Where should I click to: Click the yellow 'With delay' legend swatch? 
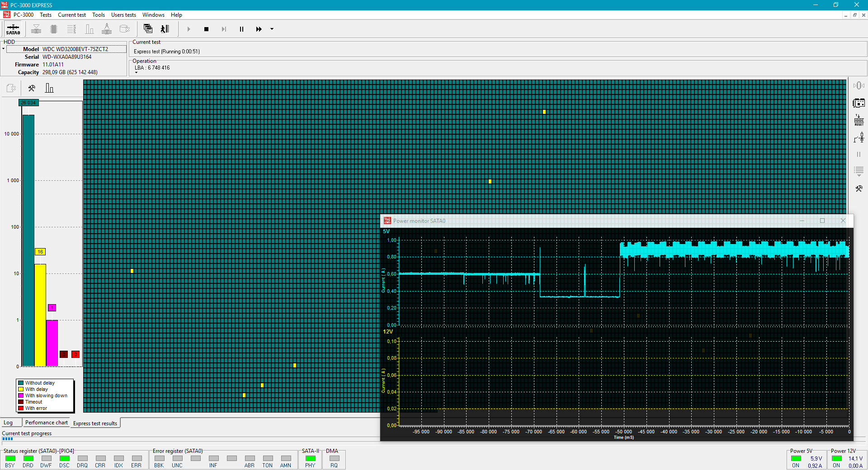coord(21,389)
